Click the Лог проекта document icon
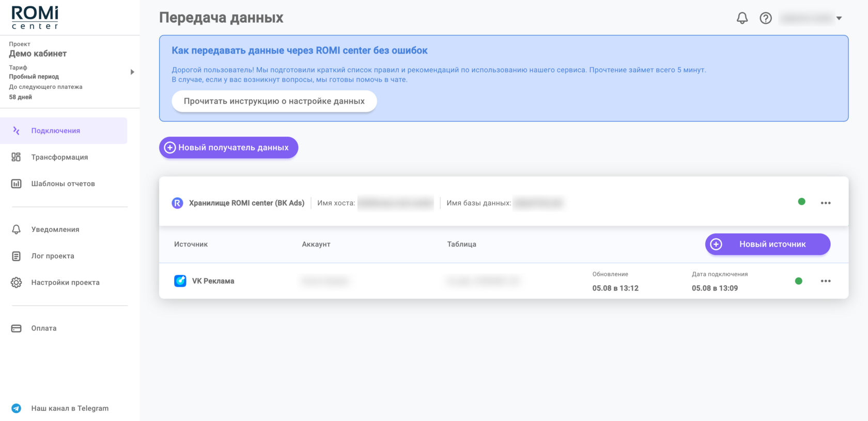 pyautogui.click(x=16, y=256)
